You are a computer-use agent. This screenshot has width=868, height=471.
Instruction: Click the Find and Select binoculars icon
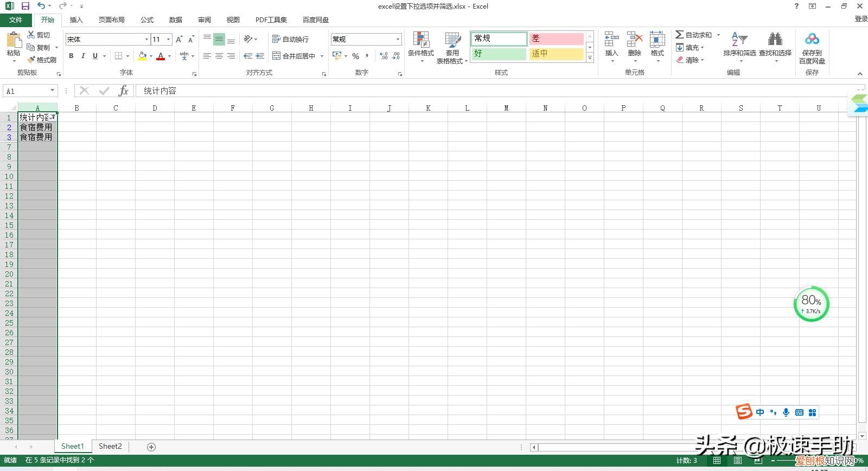pyautogui.click(x=775, y=40)
